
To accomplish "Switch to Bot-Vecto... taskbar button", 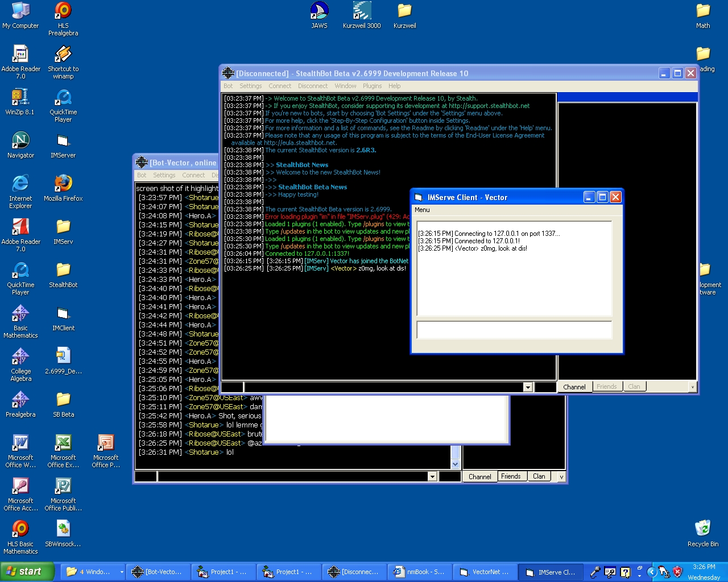I will coord(158,572).
